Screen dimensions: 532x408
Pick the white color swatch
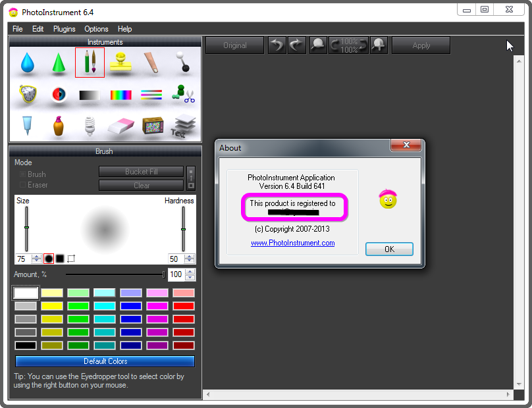click(x=26, y=293)
